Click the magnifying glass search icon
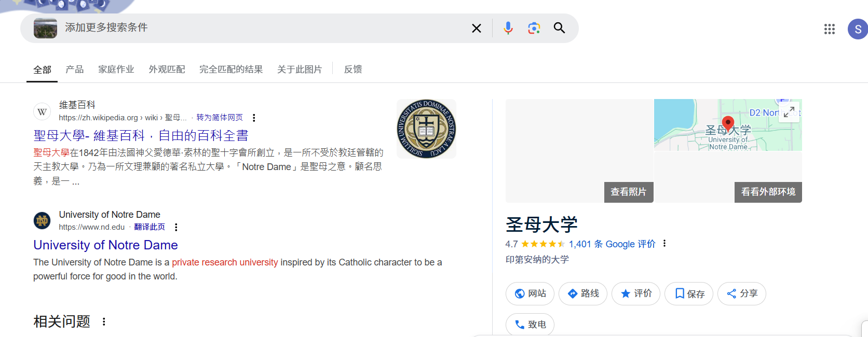This screenshot has height=337, width=868. click(559, 28)
